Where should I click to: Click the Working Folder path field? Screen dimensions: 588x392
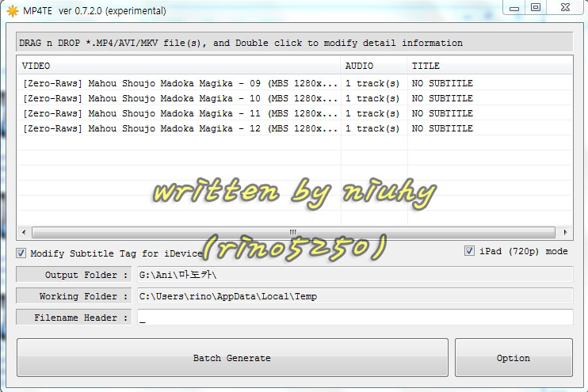(355, 296)
